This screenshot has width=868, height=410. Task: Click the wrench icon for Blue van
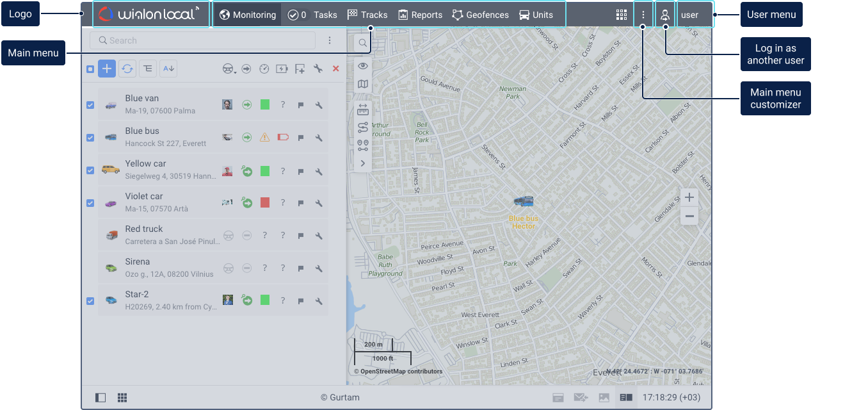(319, 105)
